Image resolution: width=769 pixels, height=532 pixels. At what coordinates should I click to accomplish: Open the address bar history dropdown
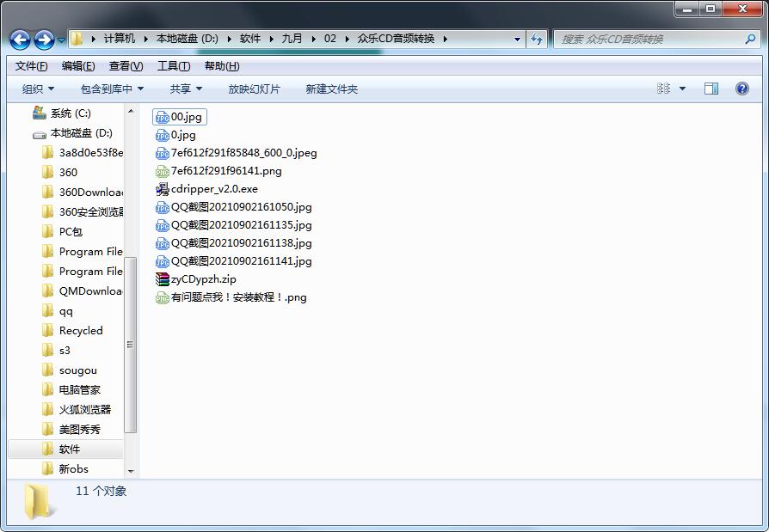point(517,39)
